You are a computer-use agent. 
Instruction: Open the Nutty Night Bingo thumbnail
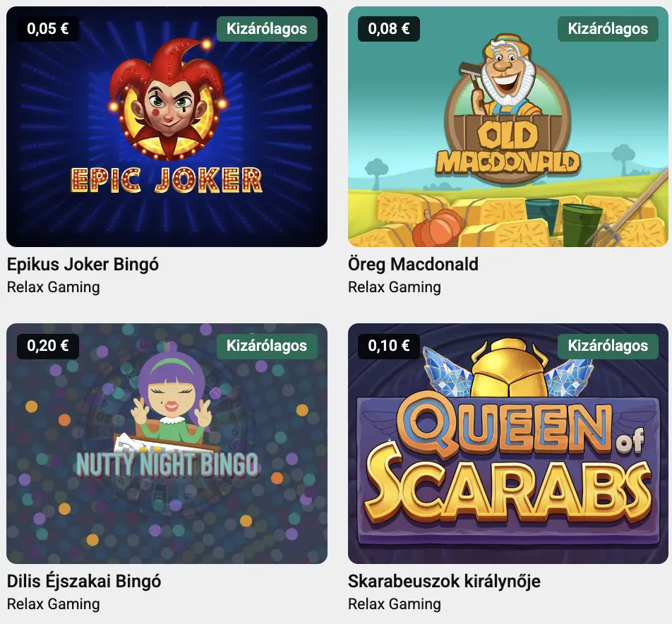167,443
